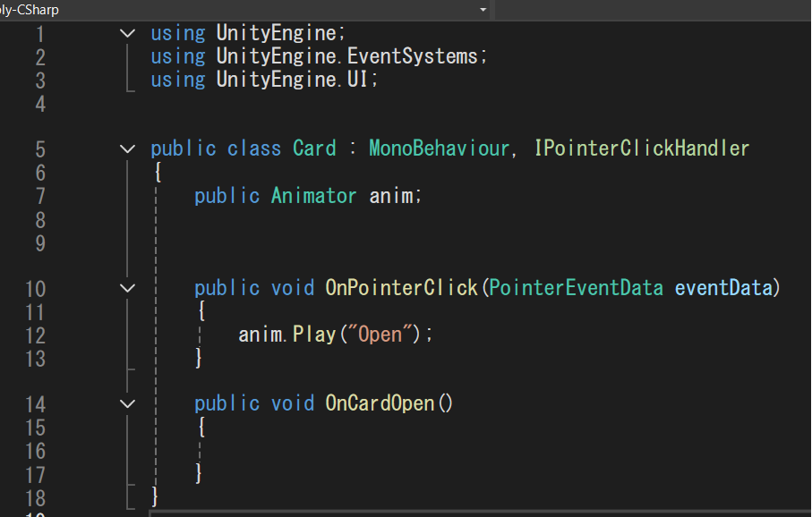Image resolution: width=812 pixels, height=517 pixels.
Task: Place cursor on the MonoBehaviour base class
Action: (x=438, y=148)
